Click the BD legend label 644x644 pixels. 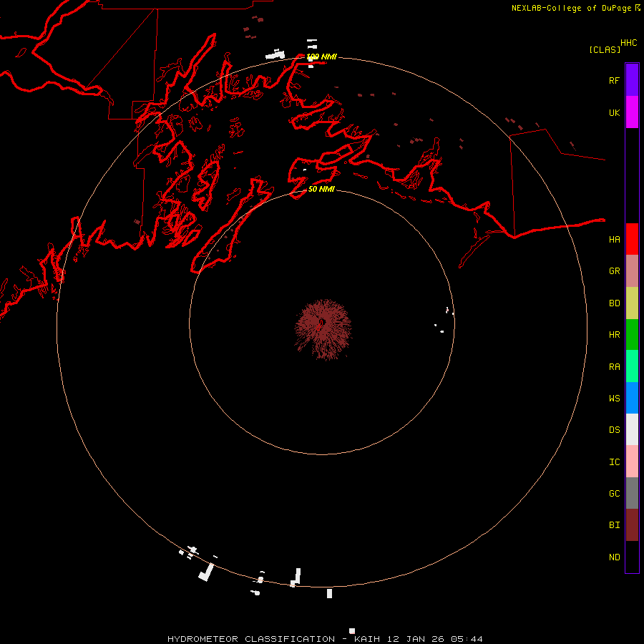[x=614, y=303]
